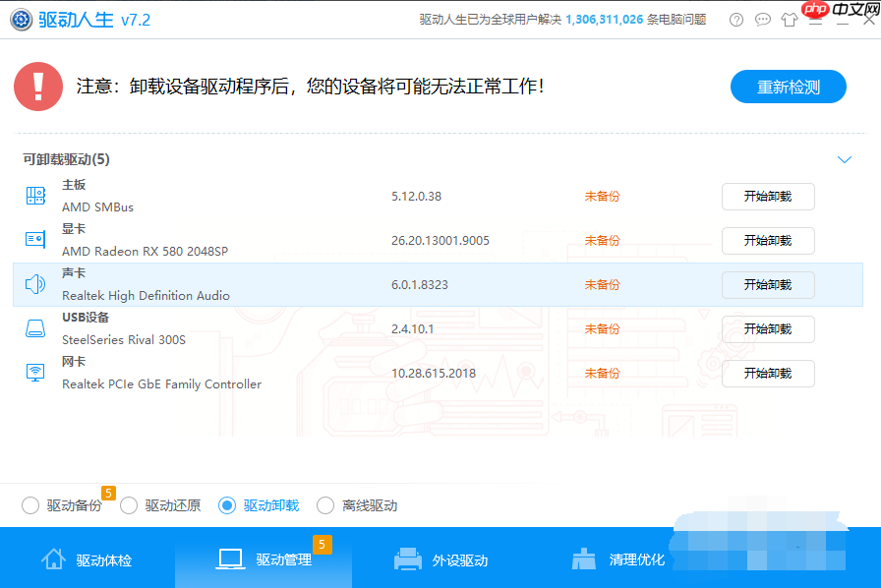This screenshot has height=588, width=881.
Task: Click 开始卸载 for Realtek PCIe GbE Controller
Action: 768,374
